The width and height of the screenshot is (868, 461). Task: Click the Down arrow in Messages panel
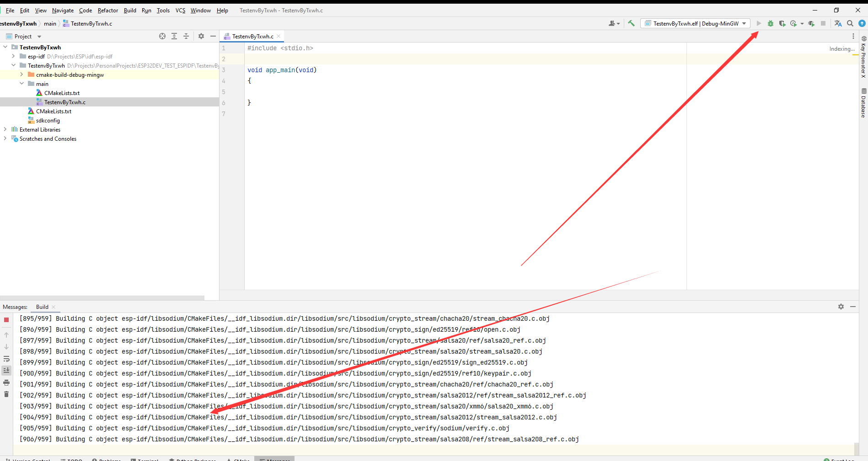(x=6, y=347)
